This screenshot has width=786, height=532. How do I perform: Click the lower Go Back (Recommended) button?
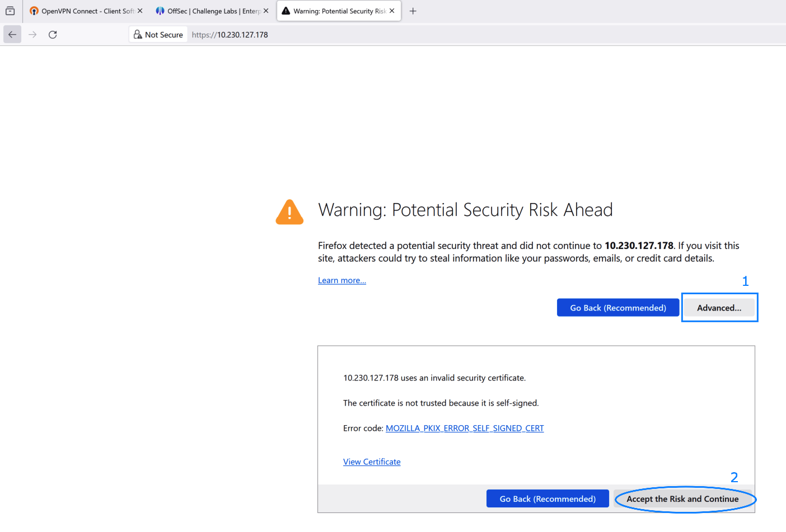coord(548,499)
